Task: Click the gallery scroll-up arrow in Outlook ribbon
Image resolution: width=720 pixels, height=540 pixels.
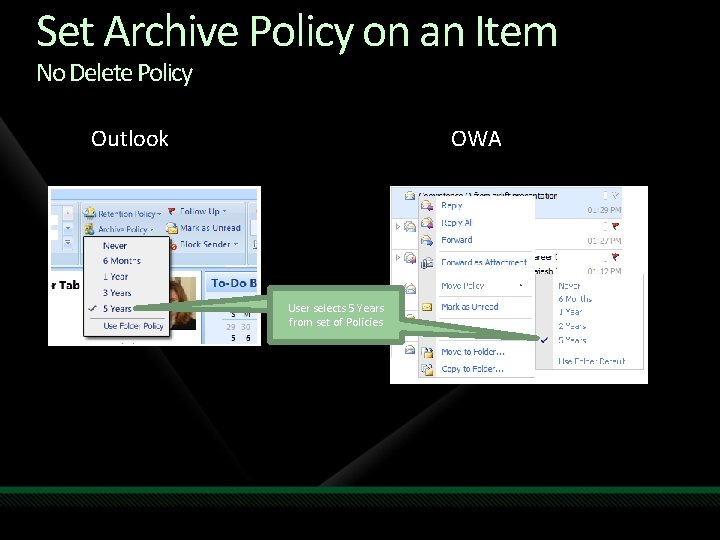Action: tap(68, 213)
